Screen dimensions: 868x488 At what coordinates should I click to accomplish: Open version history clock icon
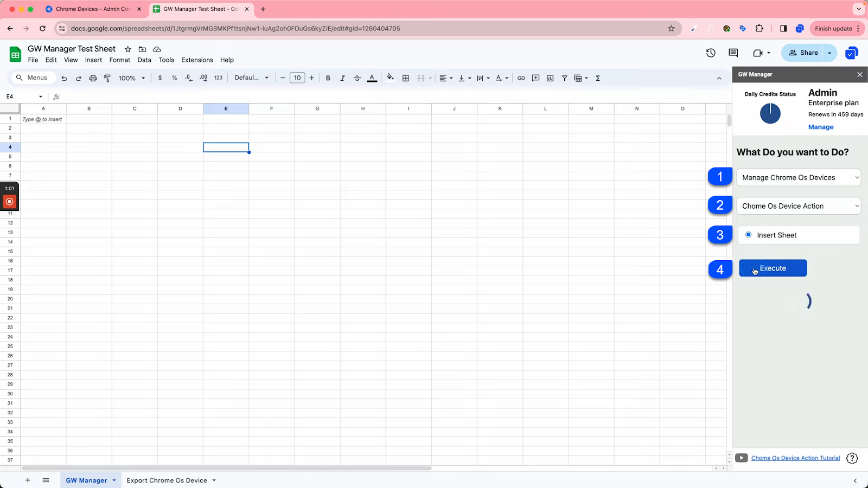pyautogui.click(x=711, y=53)
